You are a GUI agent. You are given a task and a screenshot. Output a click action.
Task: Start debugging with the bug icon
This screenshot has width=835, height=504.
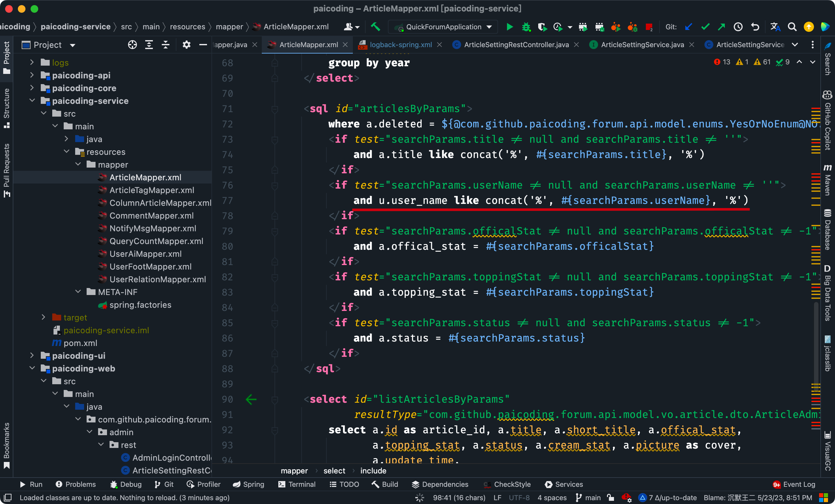point(526,27)
